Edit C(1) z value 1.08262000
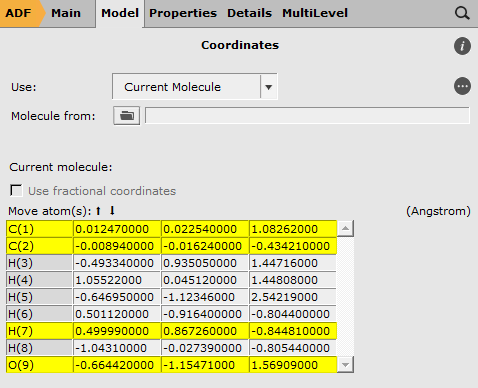478x388 pixels. (x=293, y=229)
